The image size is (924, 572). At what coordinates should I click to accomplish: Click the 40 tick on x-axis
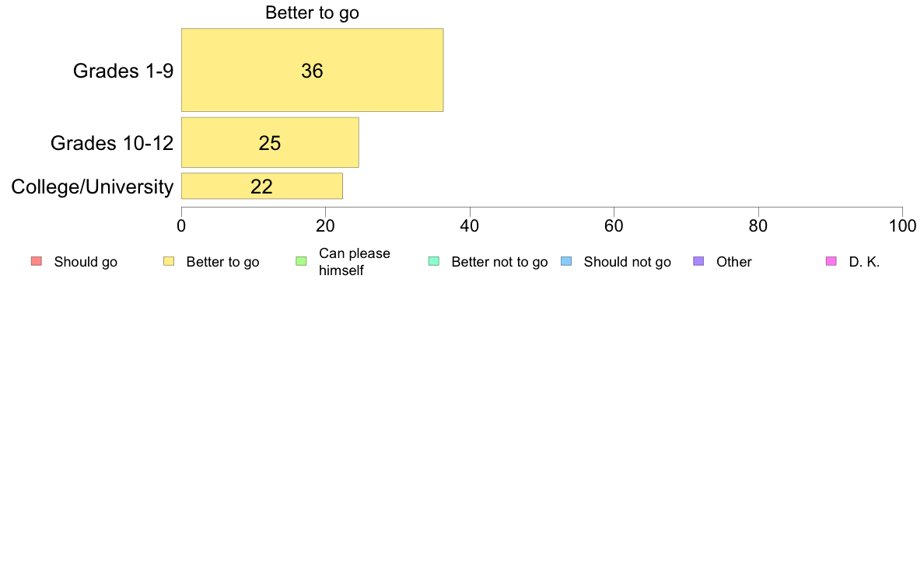(x=470, y=226)
